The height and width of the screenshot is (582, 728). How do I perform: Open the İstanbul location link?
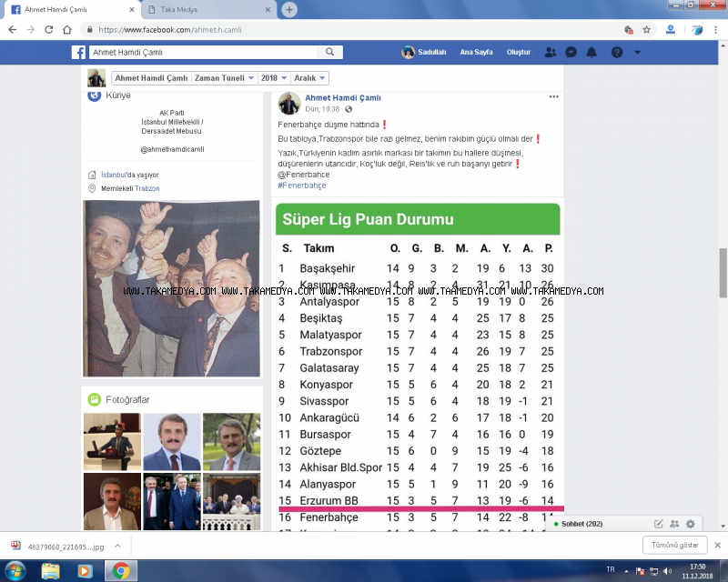pos(114,175)
